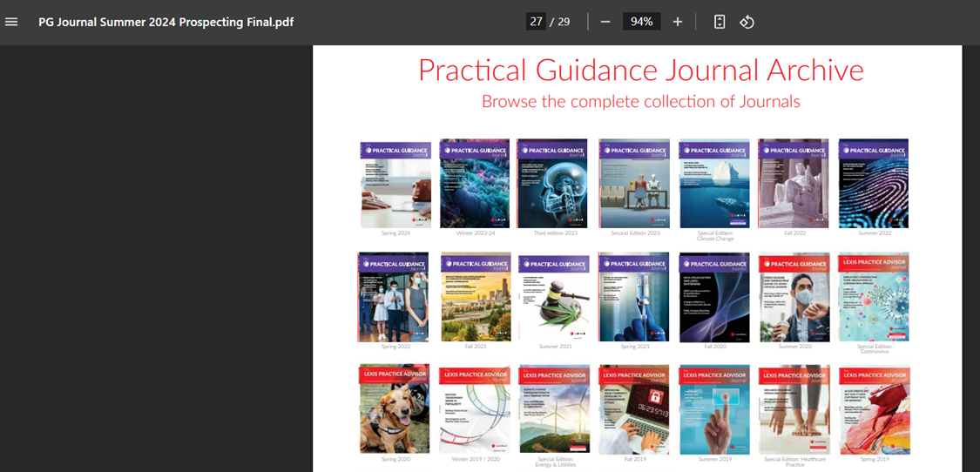
Task: Open the Energy & Utilities special edition cover
Action: (554, 410)
